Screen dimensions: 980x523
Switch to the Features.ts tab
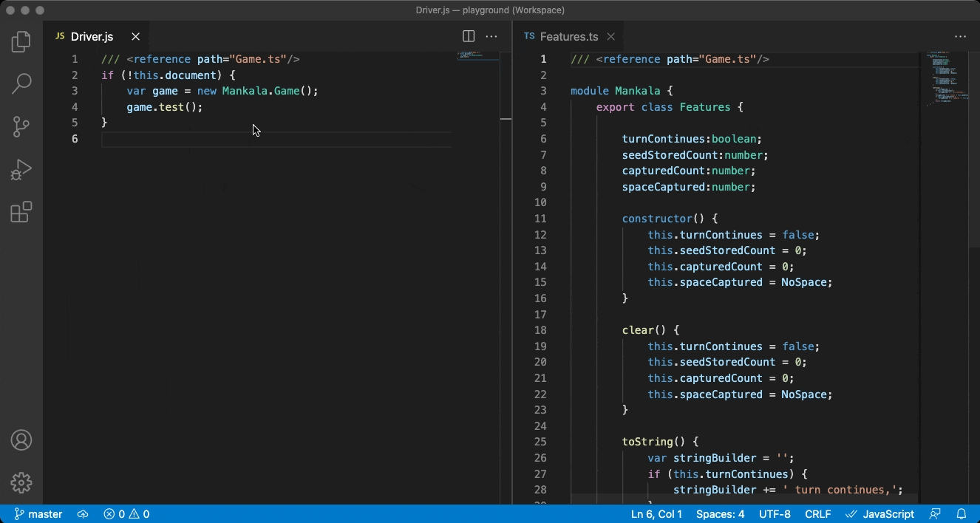(568, 36)
